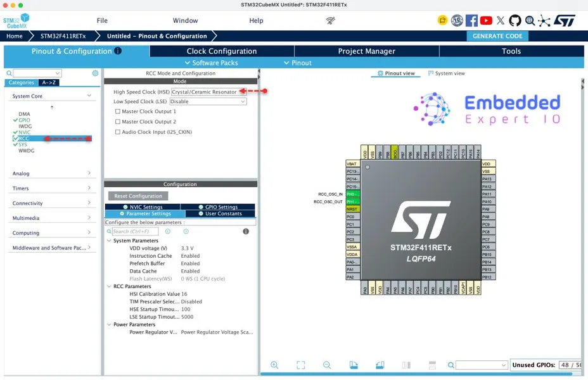588x380 pixels.
Task: Open the YouTube icon link
Action: coord(486,20)
